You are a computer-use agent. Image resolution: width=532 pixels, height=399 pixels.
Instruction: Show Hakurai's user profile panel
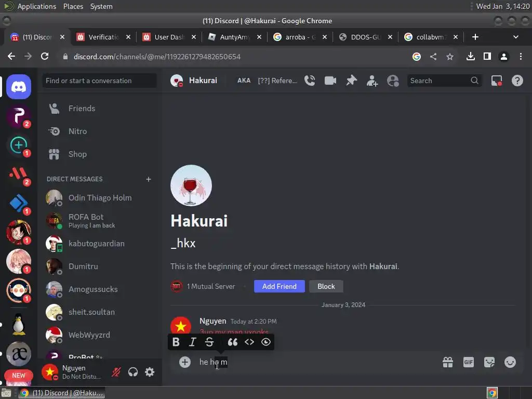tap(393, 81)
